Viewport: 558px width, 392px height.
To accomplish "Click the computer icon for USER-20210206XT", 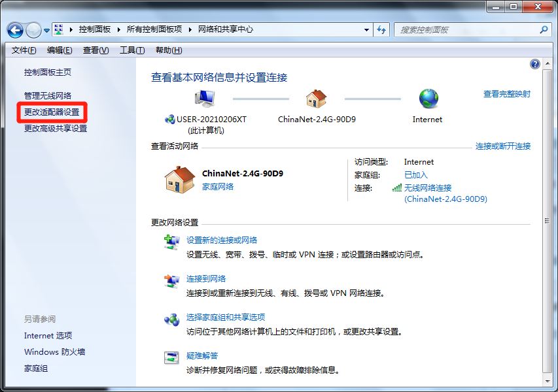I will coord(203,97).
